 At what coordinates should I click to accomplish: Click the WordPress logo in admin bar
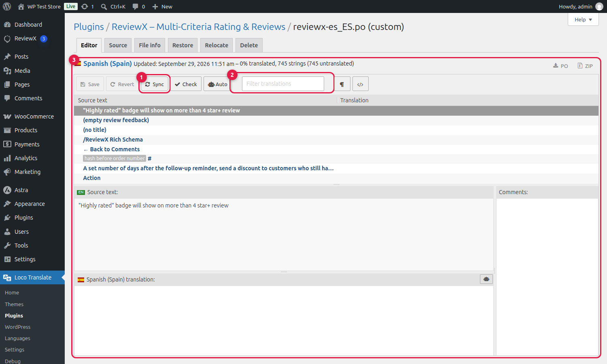[7, 6]
